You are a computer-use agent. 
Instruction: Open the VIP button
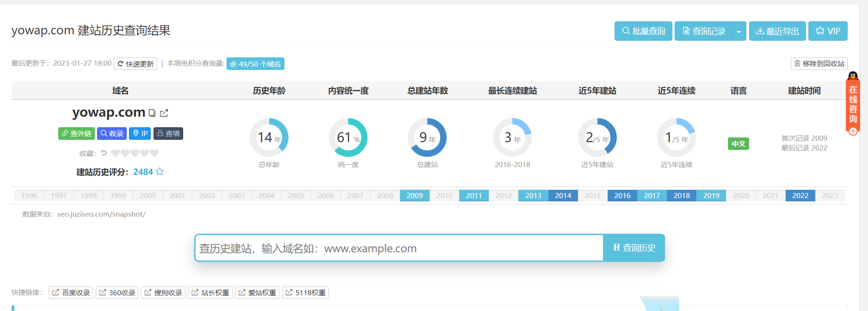828,31
